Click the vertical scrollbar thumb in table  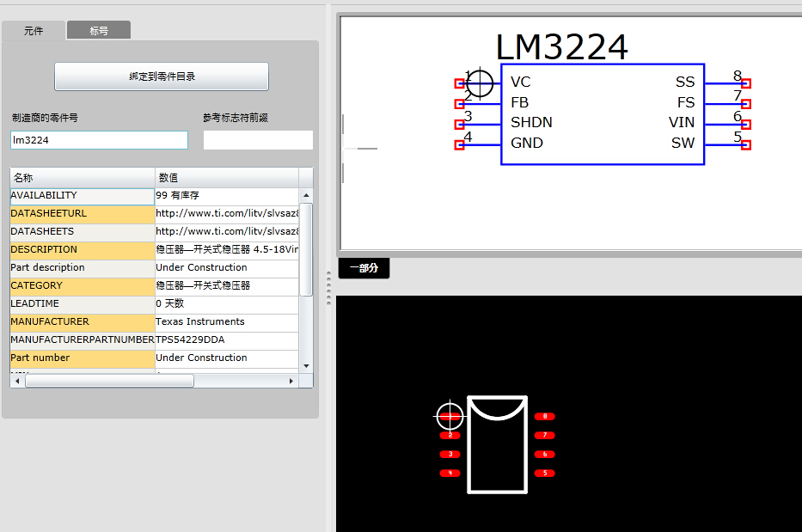(x=306, y=249)
